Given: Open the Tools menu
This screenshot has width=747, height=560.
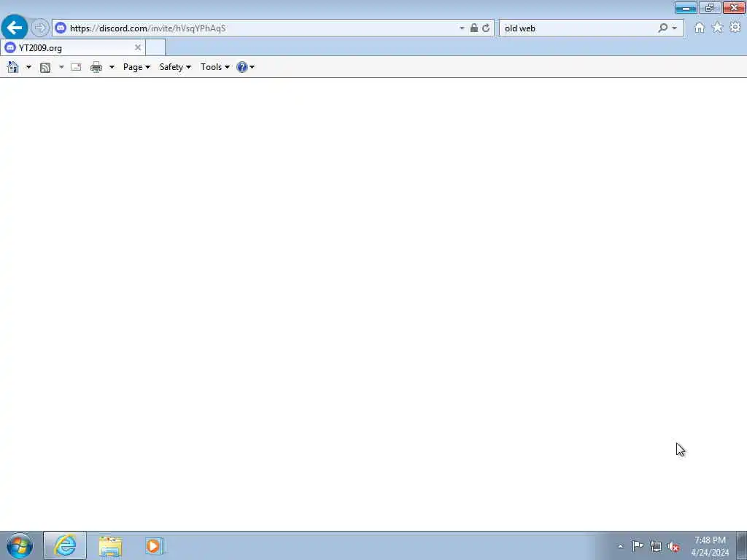Looking at the screenshot, I should 215,67.
